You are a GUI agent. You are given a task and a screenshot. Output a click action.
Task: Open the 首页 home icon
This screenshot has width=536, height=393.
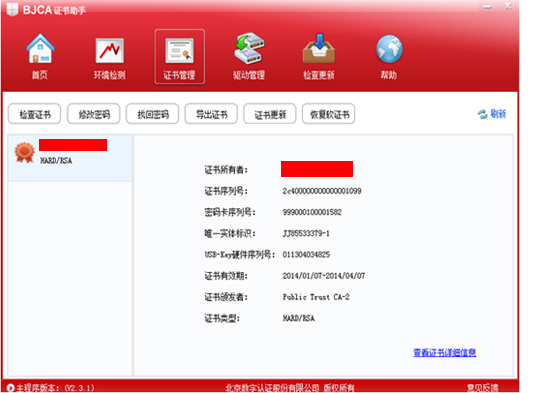point(40,49)
